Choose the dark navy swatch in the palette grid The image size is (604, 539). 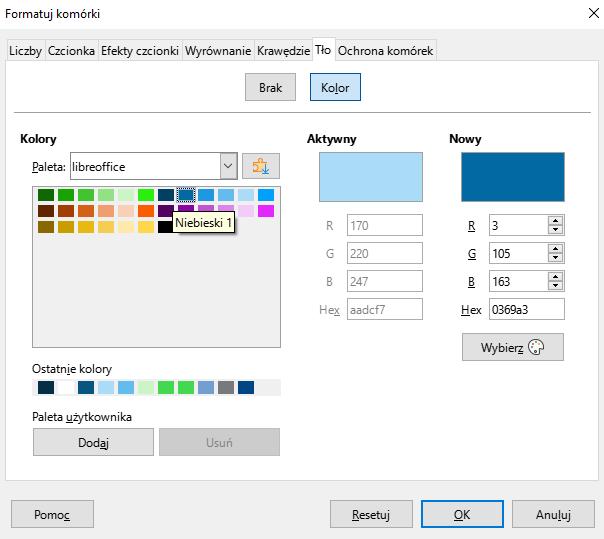coord(166,195)
